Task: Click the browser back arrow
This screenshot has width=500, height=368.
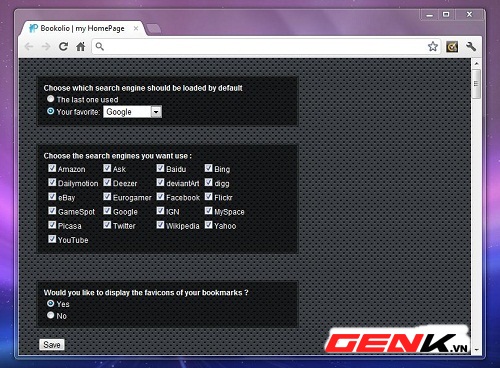Action: (29, 47)
